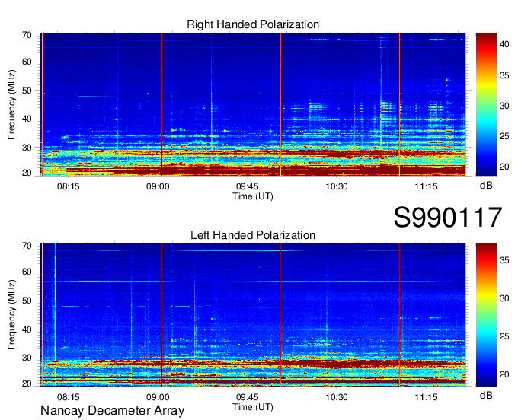Click the 10:30 tick label on top plot
Image resolution: width=518 pixels, height=420 pixels.
(x=337, y=186)
